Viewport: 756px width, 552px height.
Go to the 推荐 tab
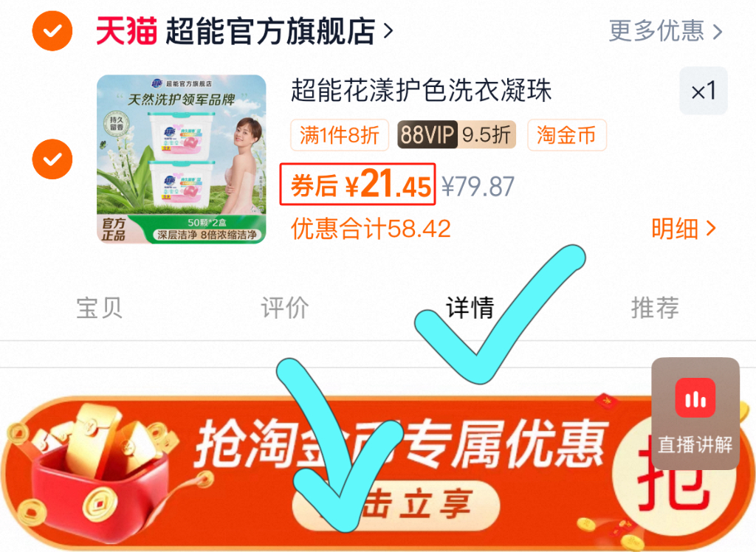pos(655,308)
